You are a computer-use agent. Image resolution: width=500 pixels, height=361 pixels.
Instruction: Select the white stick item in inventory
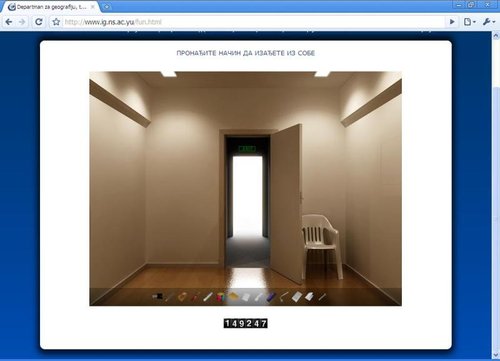coord(208,297)
